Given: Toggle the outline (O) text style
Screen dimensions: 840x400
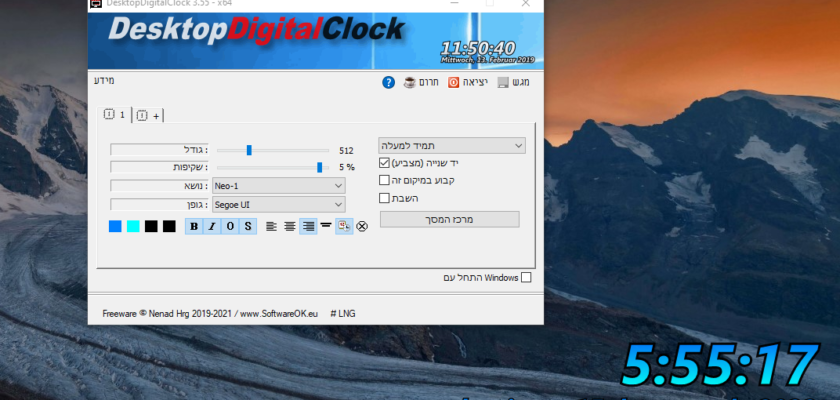Looking at the screenshot, I should click(230, 226).
